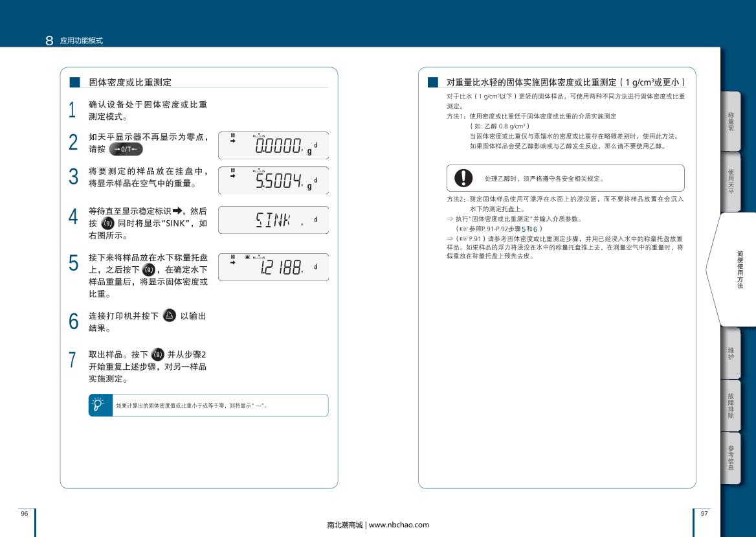
Task: Open the 参考信息 side tab
Action: pyautogui.click(x=730, y=457)
